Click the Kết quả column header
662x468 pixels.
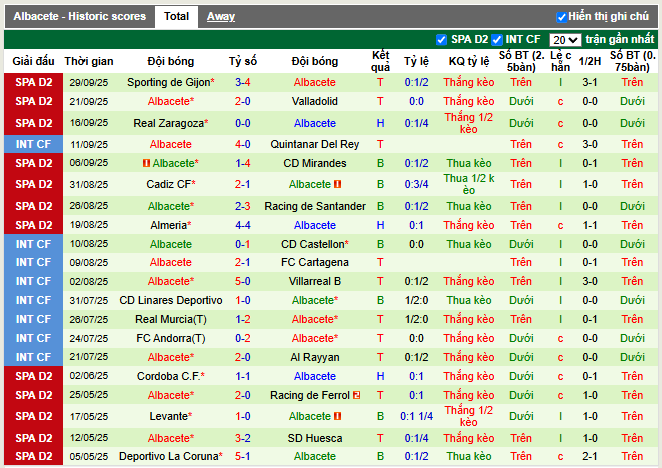click(380, 61)
